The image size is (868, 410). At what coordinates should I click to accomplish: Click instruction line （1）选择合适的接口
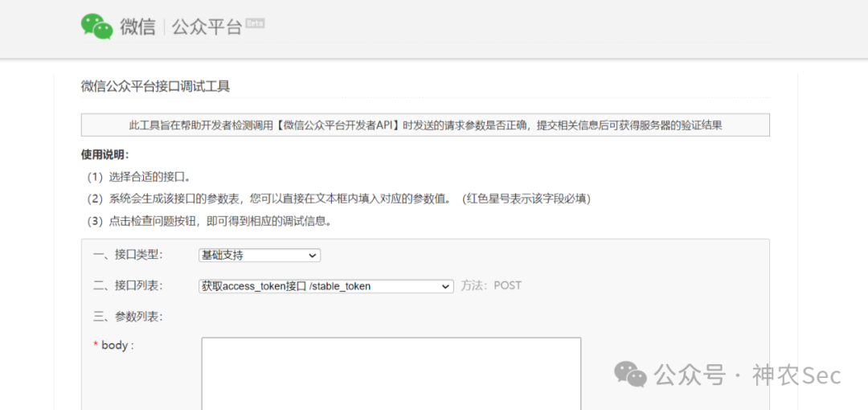(139, 177)
